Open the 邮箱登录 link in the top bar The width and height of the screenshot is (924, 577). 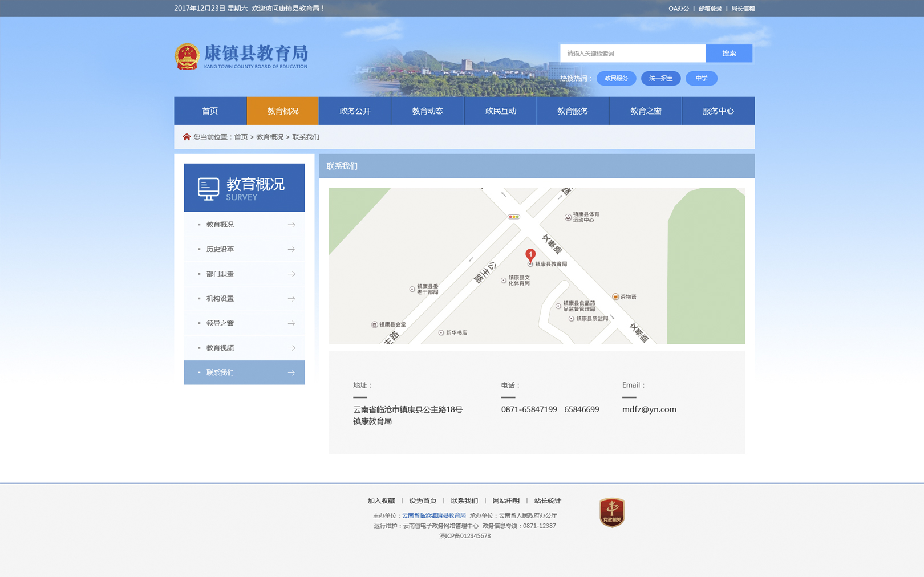pyautogui.click(x=710, y=9)
